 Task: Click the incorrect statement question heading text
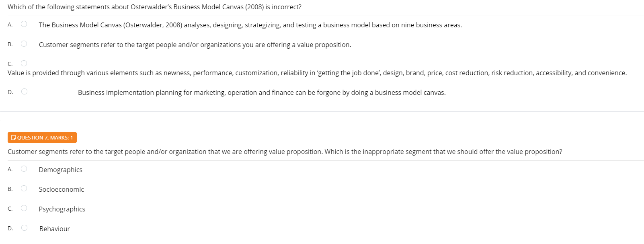coord(154,7)
